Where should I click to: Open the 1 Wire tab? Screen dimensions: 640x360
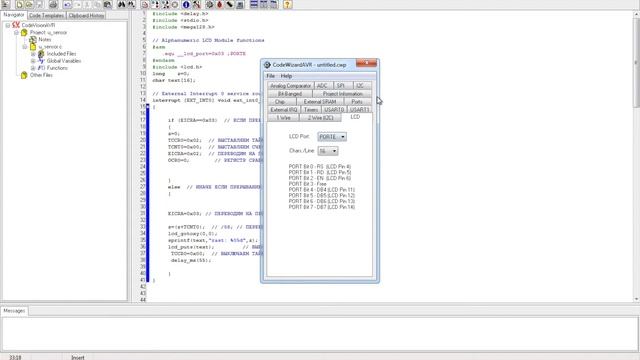pyautogui.click(x=283, y=118)
